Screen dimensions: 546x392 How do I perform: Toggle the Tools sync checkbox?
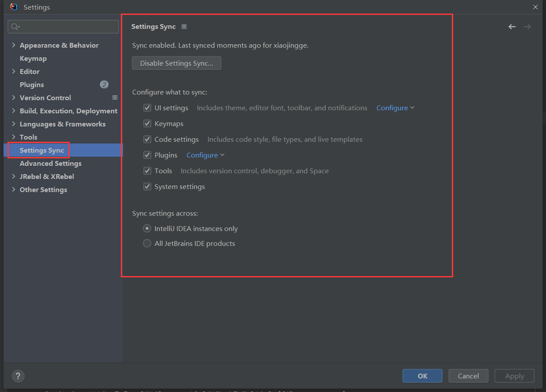click(147, 171)
